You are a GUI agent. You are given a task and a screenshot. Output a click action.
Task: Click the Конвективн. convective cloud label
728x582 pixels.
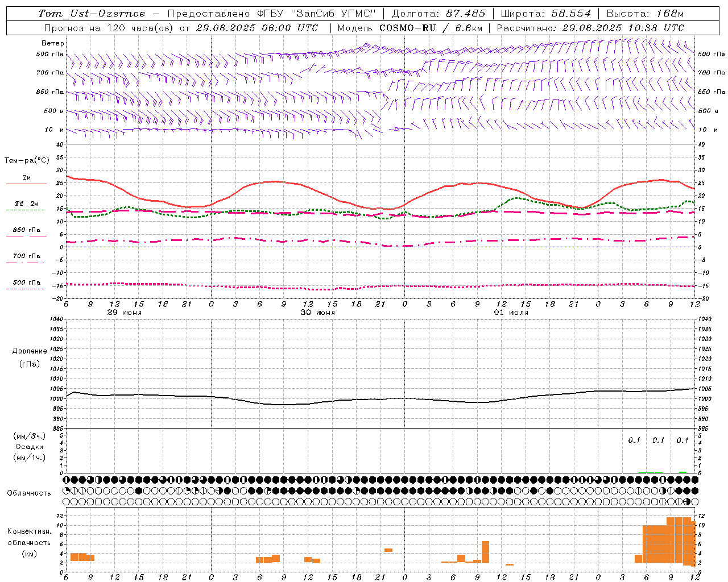click(30, 531)
